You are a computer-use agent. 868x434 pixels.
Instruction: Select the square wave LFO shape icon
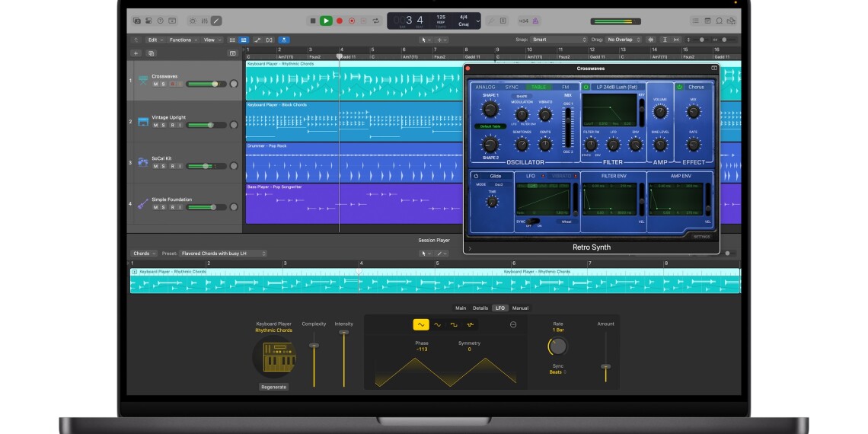pos(454,324)
